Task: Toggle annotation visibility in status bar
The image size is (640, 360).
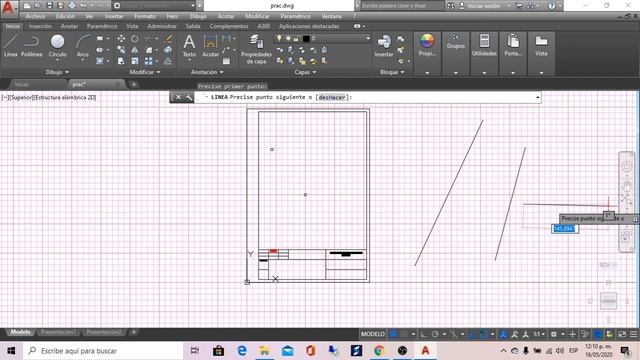Action: (x=515, y=334)
